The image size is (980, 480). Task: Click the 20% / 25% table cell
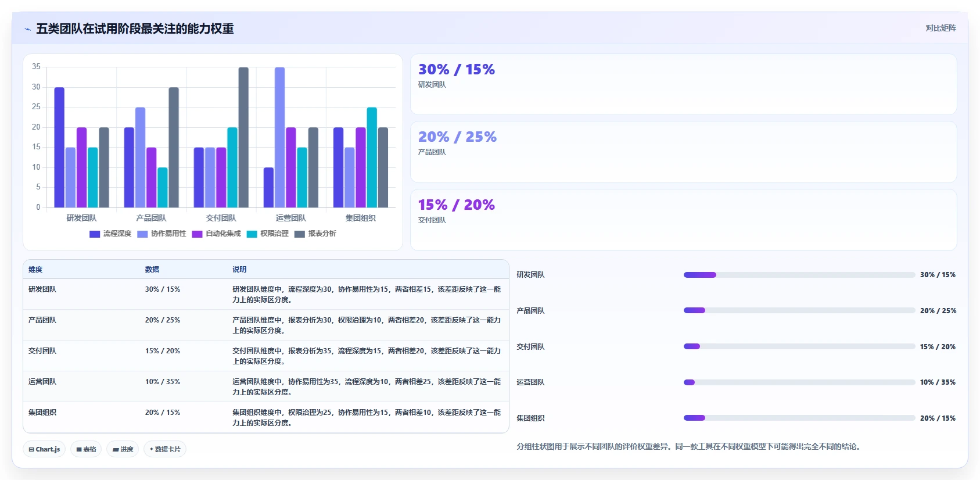[163, 320]
